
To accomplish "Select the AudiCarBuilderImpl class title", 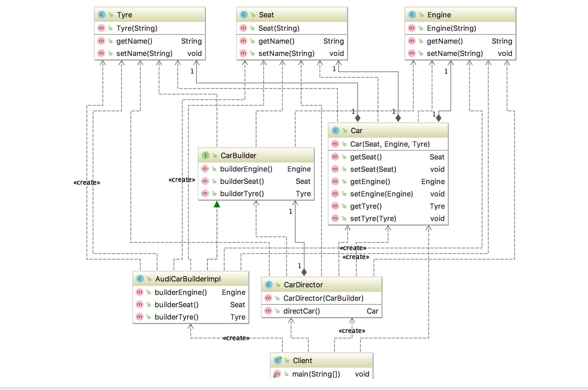I will pyautogui.click(x=188, y=279).
